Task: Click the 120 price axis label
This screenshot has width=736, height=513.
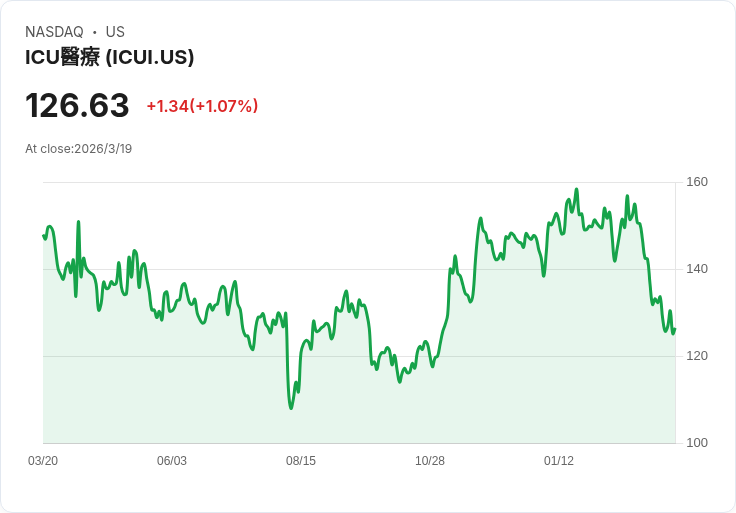Action: [x=697, y=356]
